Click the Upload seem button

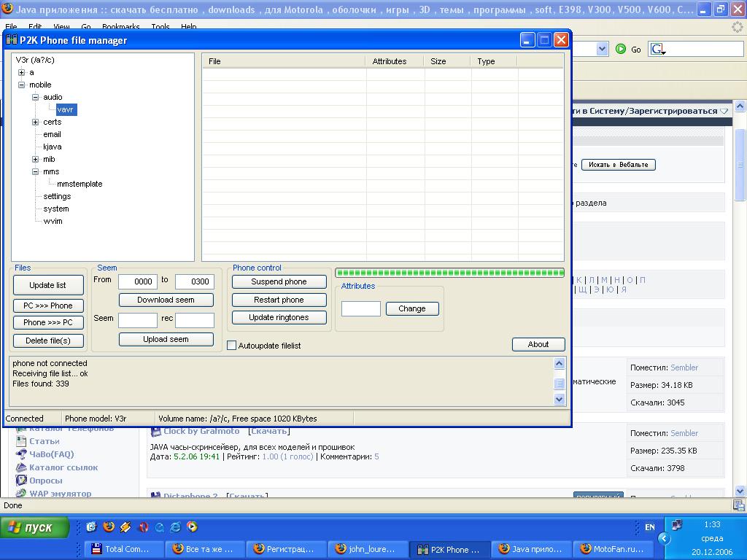tap(166, 339)
